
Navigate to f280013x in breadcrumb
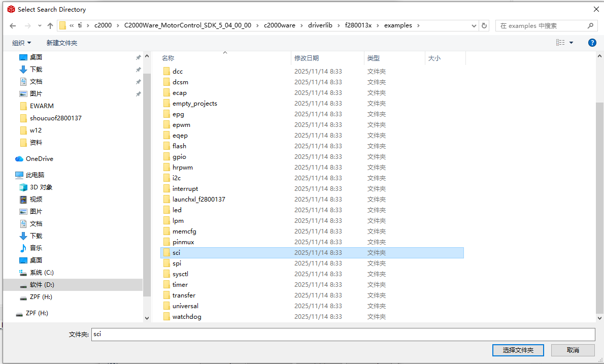[x=358, y=25]
